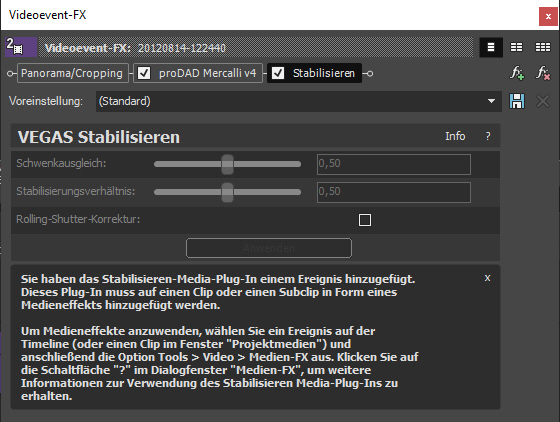Delete preset using the gray X icon

point(543,101)
